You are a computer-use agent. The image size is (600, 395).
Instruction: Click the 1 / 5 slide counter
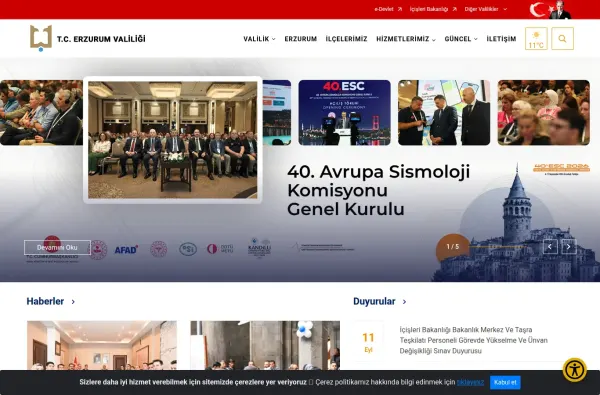pyautogui.click(x=453, y=247)
